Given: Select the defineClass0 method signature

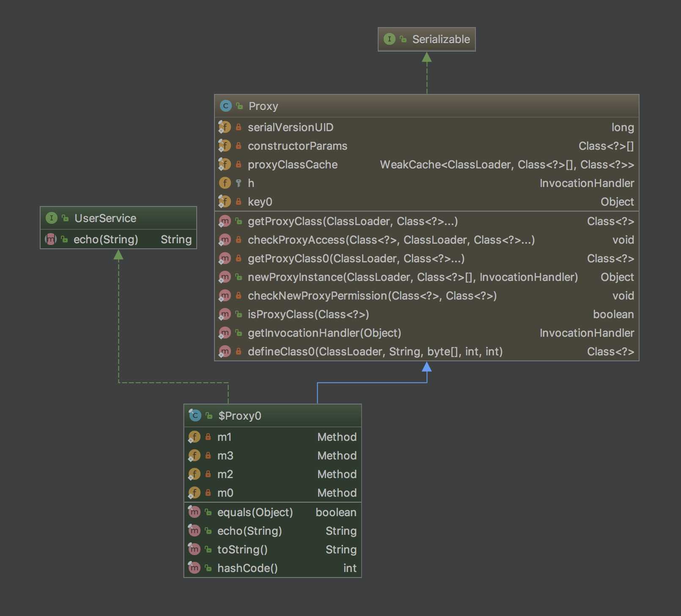Looking at the screenshot, I should [x=375, y=352].
